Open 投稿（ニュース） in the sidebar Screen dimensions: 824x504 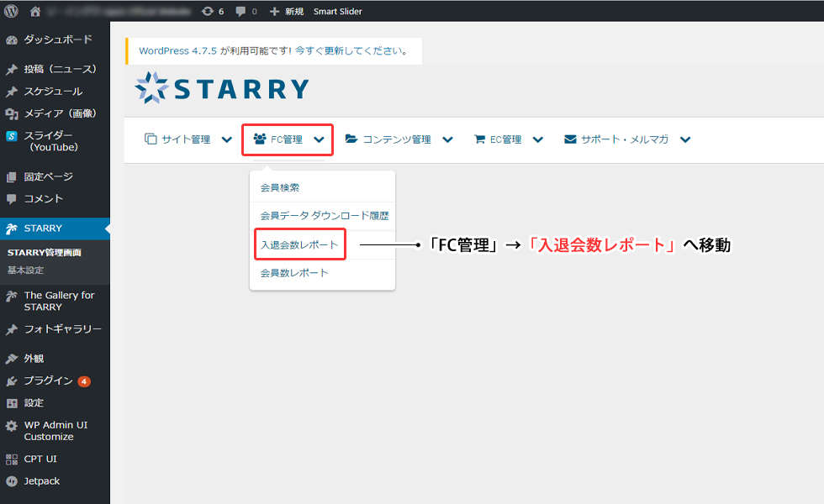point(60,69)
